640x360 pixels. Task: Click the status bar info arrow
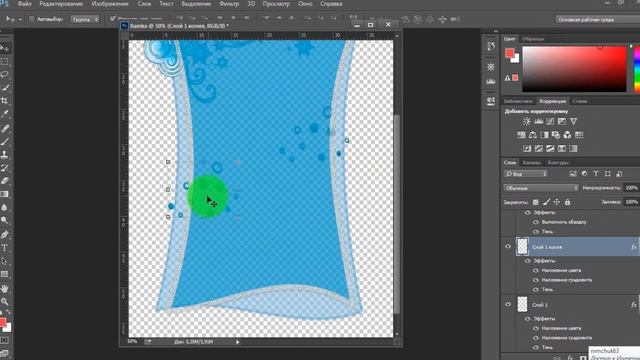pos(238,342)
